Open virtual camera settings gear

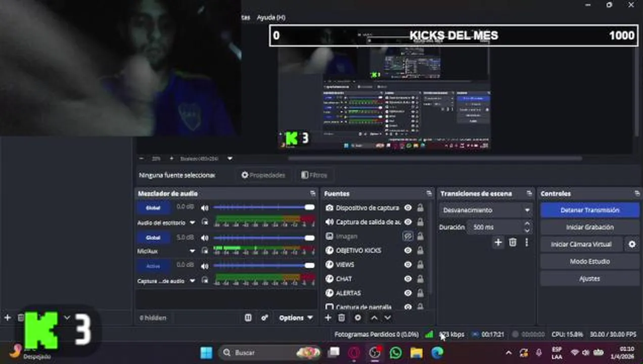632,244
